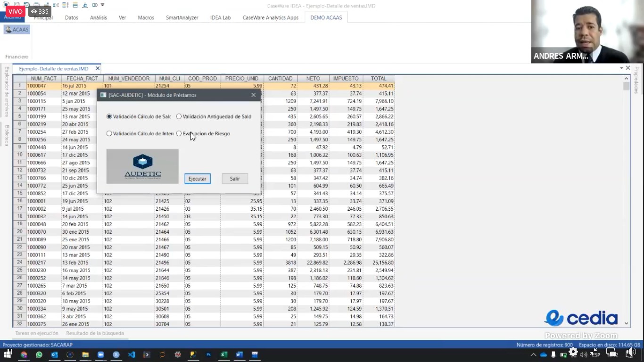Open Excel from the taskbar
The width and height of the screenshot is (644, 362).
click(224, 354)
